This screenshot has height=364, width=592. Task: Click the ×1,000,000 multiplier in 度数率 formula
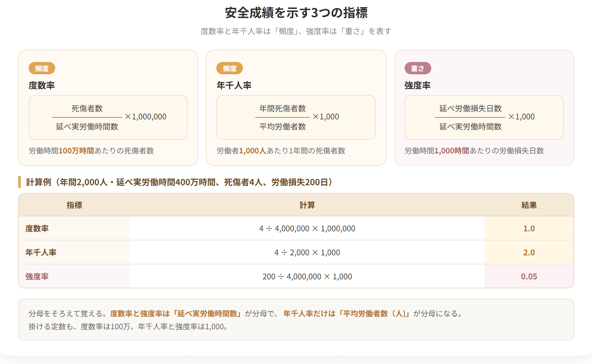coord(145,116)
